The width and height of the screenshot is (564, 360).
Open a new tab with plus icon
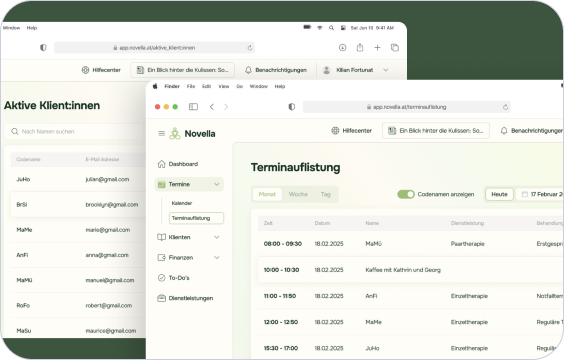point(377,47)
